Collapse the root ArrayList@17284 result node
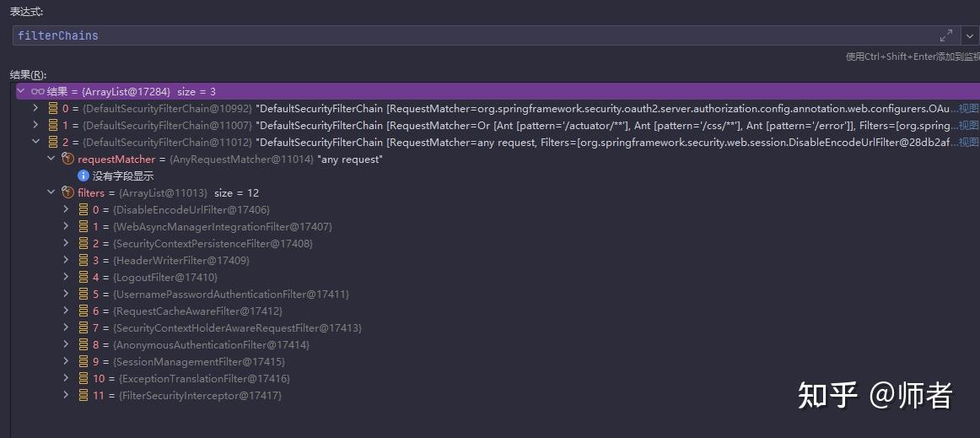Image resolution: width=980 pixels, height=438 pixels. [x=20, y=91]
